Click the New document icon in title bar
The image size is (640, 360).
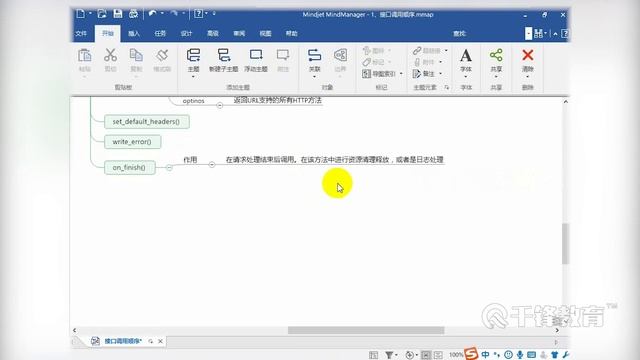point(81,14)
